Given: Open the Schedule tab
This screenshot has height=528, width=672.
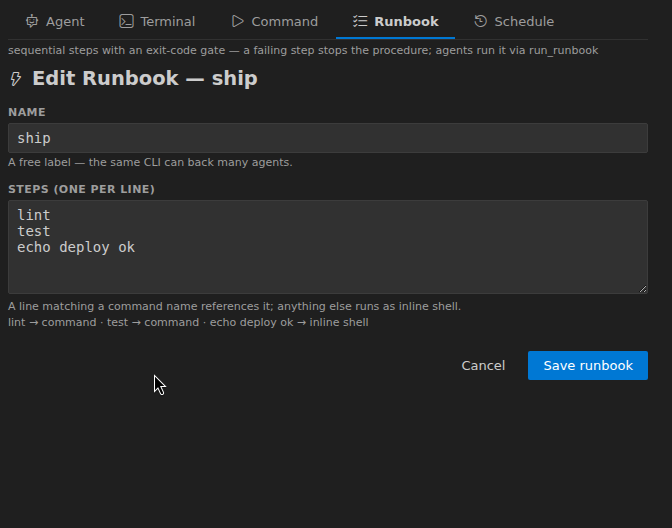Looking at the screenshot, I should click(x=514, y=21).
